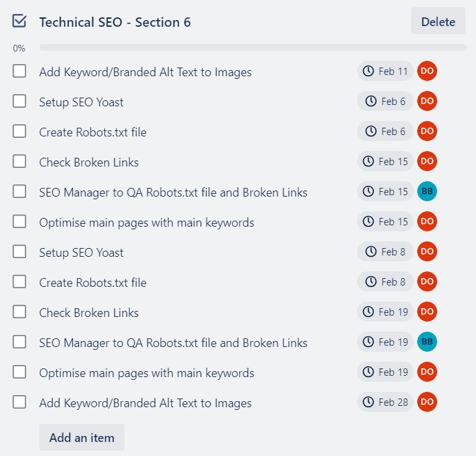The image size is (476, 456).
Task: Click BB avatar on QA item due Feb 15
Action: tap(427, 192)
